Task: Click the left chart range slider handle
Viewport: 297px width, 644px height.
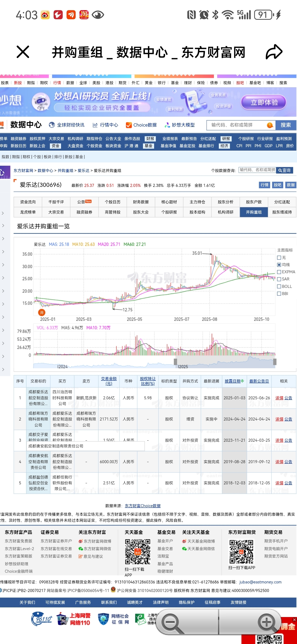Action: tap(175, 362)
